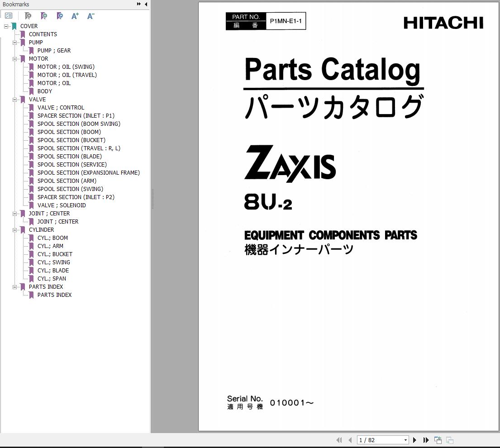Open the COVER bookmark
The height and width of the screenshot is (448, 500).
click(x=29, y=26)
